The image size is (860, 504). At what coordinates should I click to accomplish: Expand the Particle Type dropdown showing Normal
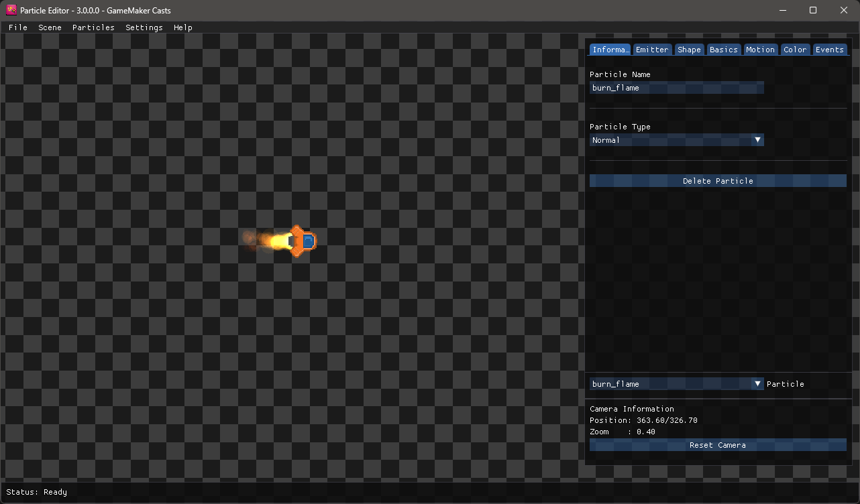(677, 140)
